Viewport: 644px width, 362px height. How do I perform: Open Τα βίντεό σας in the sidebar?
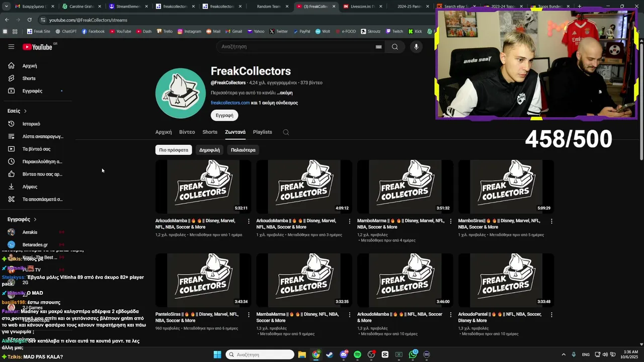[x=36, y=149]
